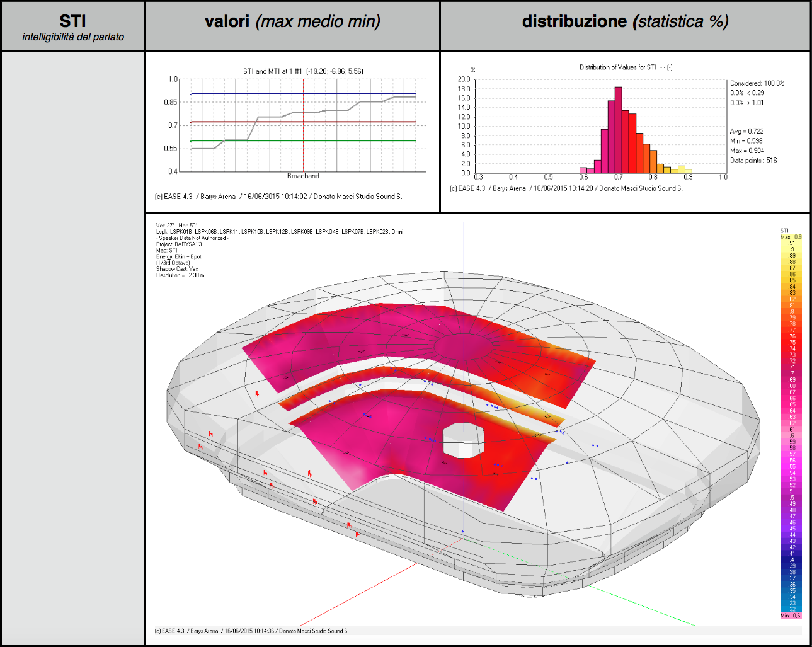Click the 'Avg = 0.722' statistic
This screenshot has height=647, width=812.
click(746, 131)
